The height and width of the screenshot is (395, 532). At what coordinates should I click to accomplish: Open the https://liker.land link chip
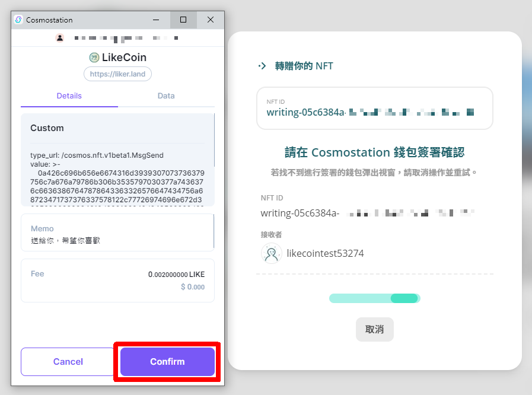[x=117, y=74]
